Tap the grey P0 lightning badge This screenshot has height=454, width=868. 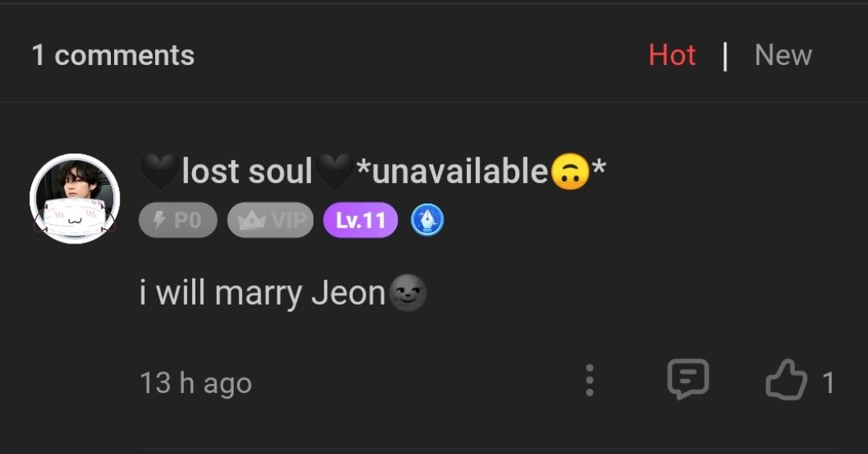[x=178, y=220]
